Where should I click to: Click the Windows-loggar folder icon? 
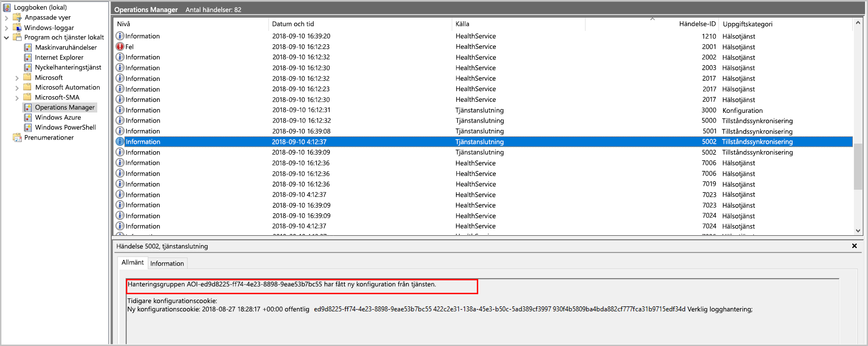(17, 28)
